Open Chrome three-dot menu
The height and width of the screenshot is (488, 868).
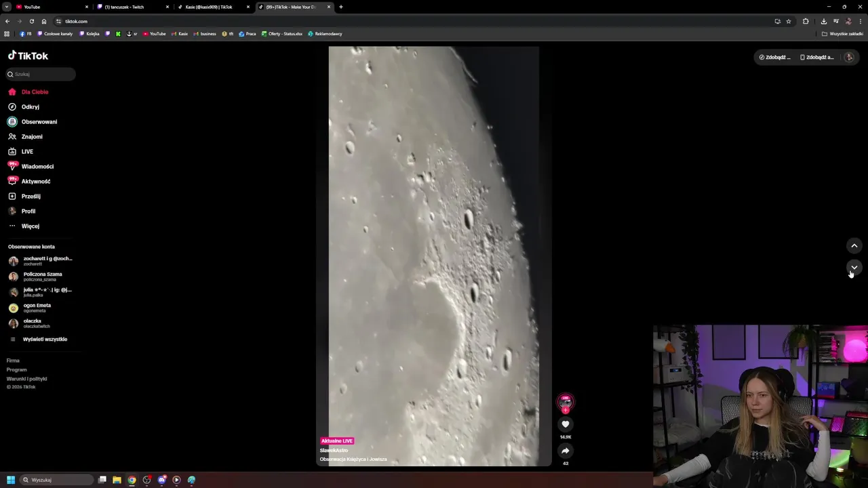(x=861, y=21)
